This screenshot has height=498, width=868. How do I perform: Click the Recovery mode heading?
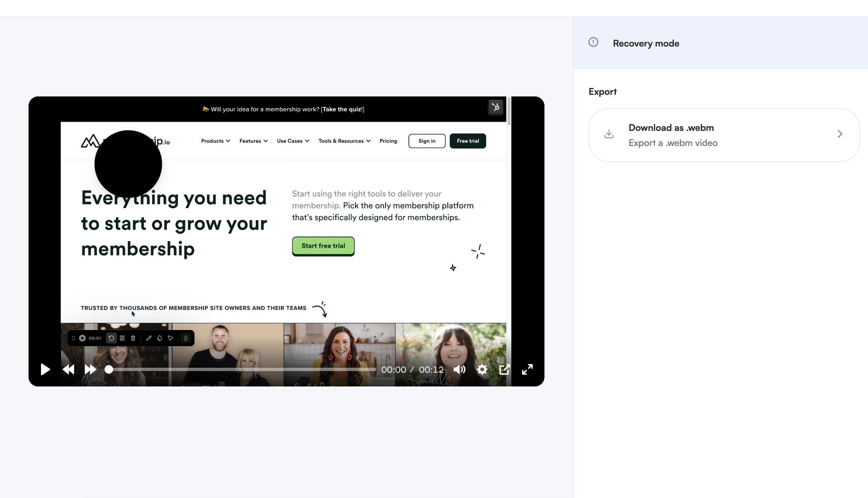(x=646, y=43)
